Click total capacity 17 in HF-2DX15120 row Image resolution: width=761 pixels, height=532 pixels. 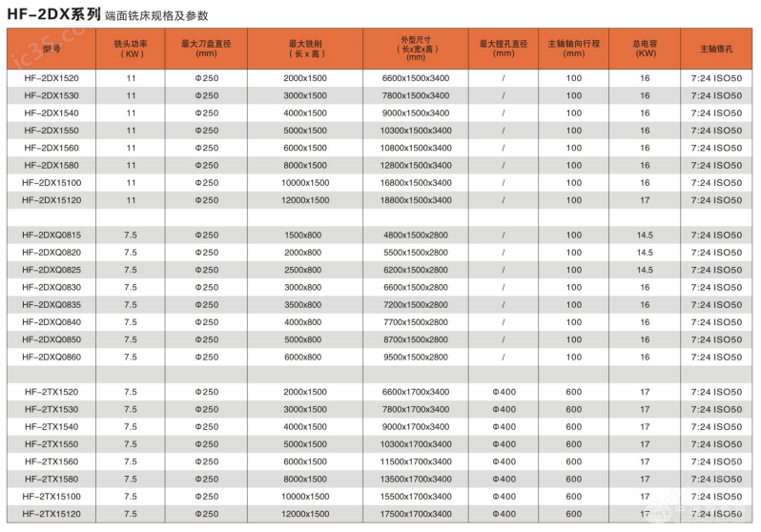[x=645, y=200]
